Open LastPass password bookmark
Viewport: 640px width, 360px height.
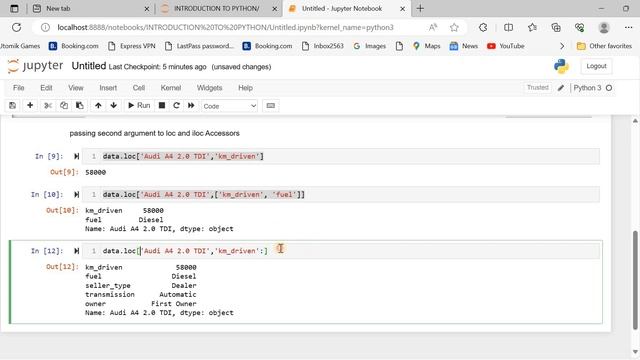(x=200, y=46)
